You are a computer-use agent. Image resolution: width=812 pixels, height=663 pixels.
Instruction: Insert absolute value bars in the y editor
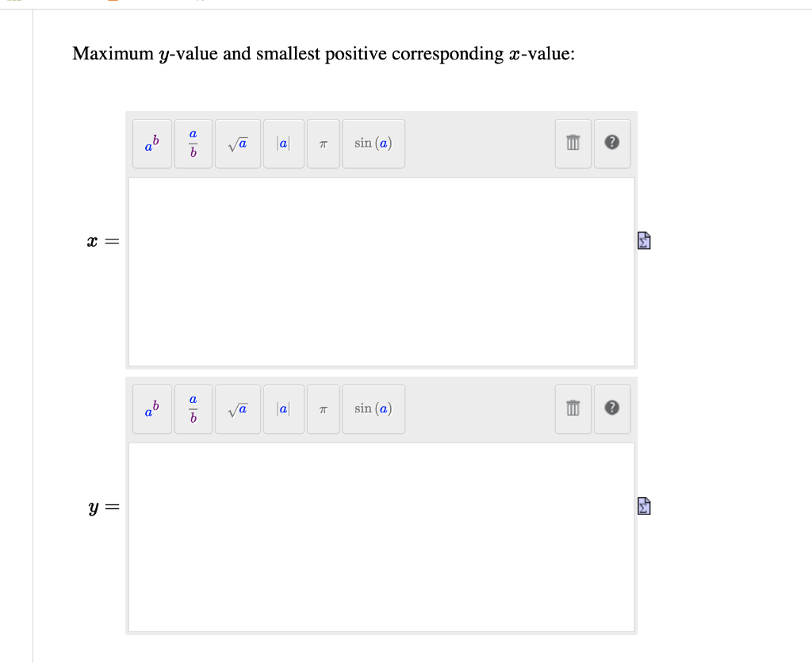(x=283, y=409)
